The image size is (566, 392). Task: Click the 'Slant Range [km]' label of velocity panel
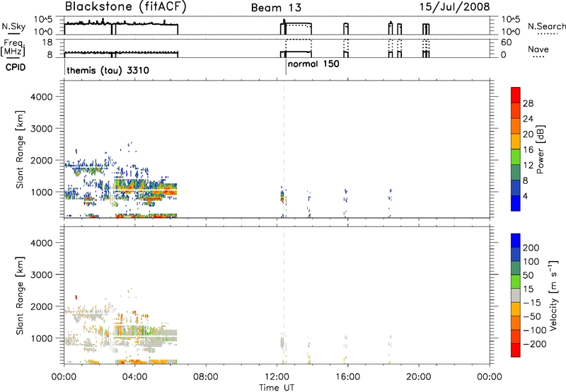(20, 295)
